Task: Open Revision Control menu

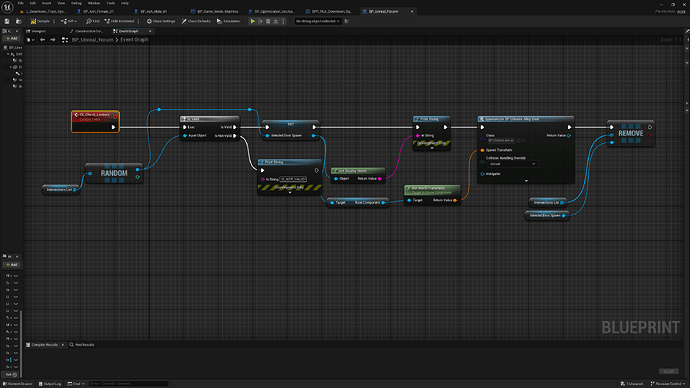Action: pos(668,384)
